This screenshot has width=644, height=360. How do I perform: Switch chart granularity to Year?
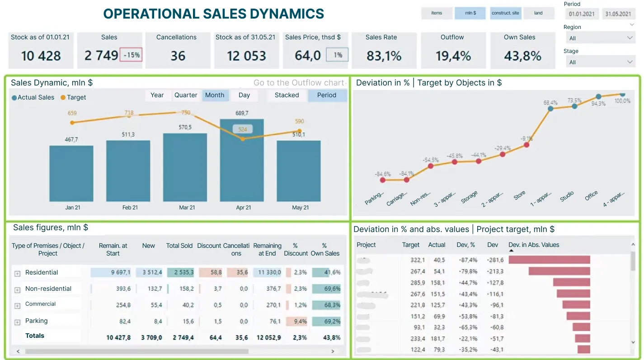tap(157, 95)
